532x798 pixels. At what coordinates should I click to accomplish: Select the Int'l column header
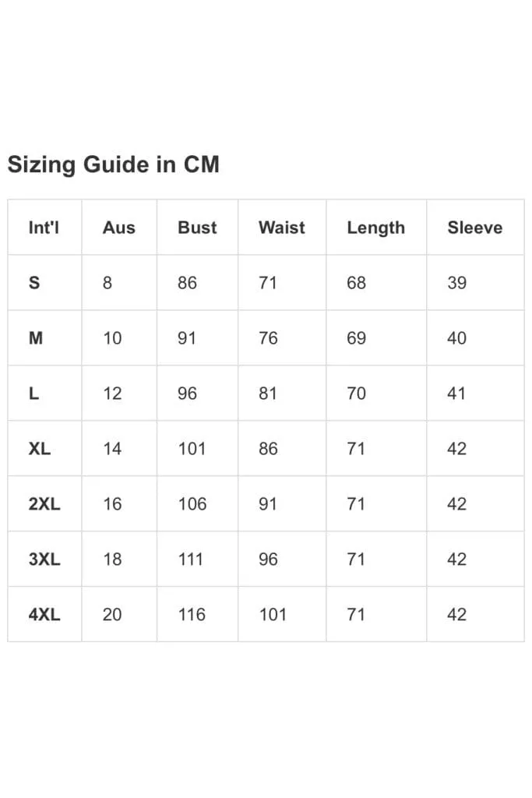click(44, 228)
